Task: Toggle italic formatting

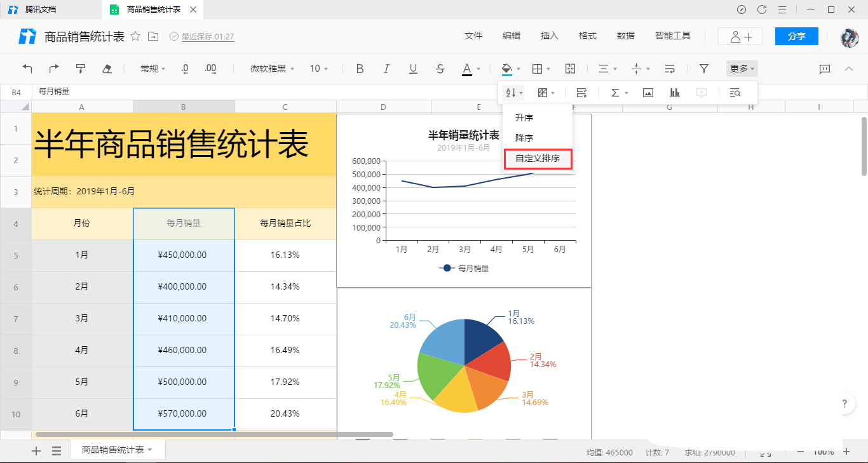Action: pyautogui.click(x=386, y=69)
